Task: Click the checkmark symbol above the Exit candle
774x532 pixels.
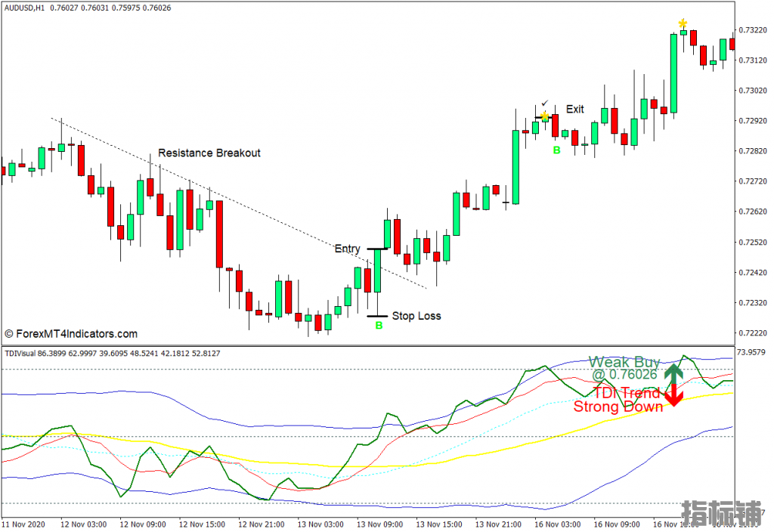Action: coord(544,103)
